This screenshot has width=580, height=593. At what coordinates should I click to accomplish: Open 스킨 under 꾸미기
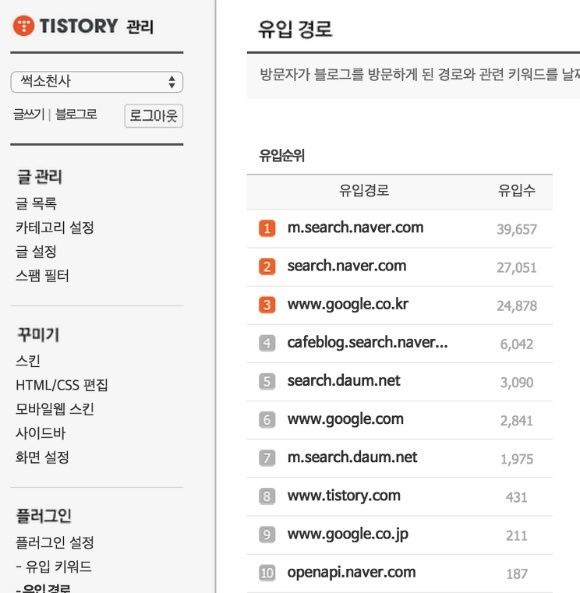pyautogui.click(x=28, y=361)
